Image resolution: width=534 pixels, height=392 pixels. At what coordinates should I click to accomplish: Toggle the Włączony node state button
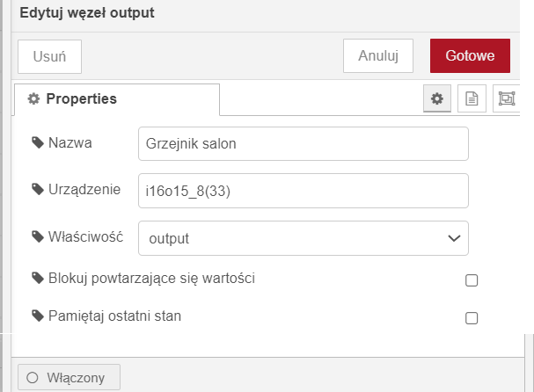pos(69,377)
